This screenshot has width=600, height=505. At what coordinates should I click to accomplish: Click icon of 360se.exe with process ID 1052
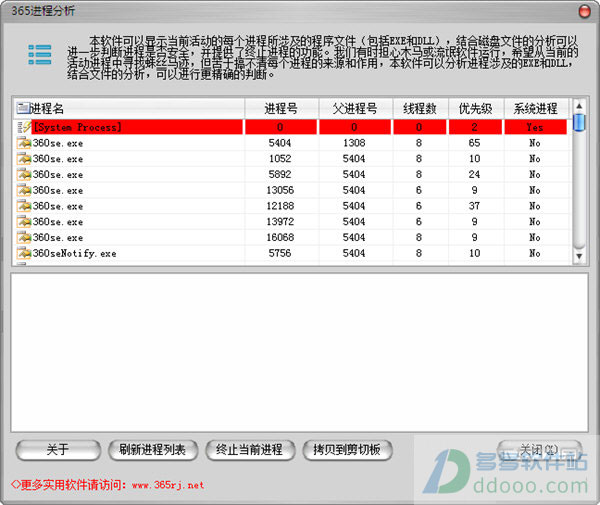click(x=24, y=159)
